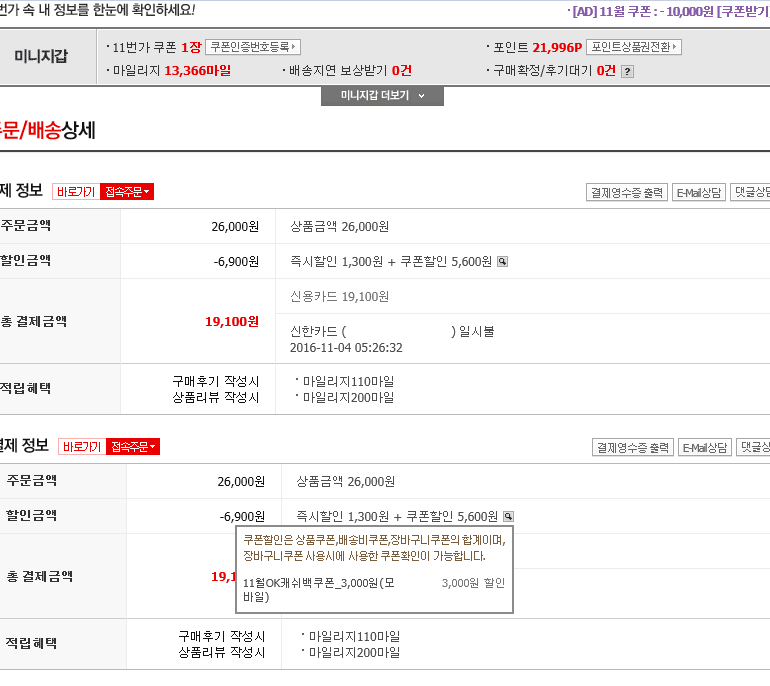Print receipt via upper 결제영수증 출력 button

point(626,193)
